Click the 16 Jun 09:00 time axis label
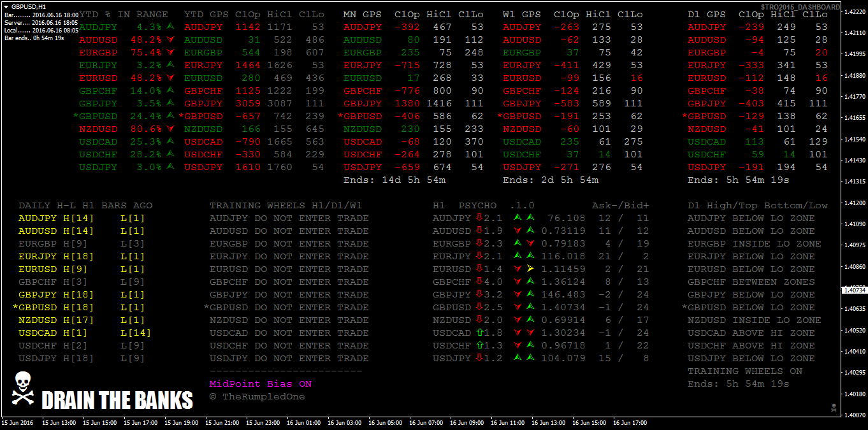Image resolution: width=868 pixels, height=430 pixels. 467,422
